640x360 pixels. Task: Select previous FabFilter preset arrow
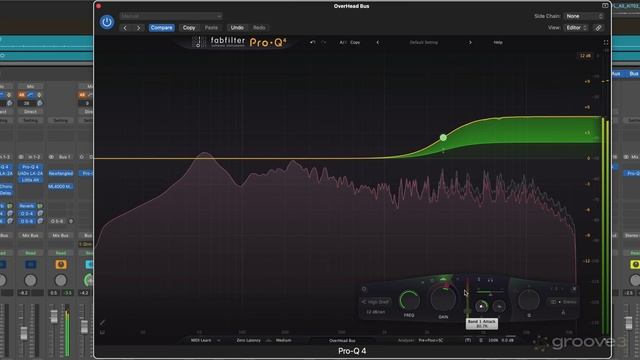(378, 42)
